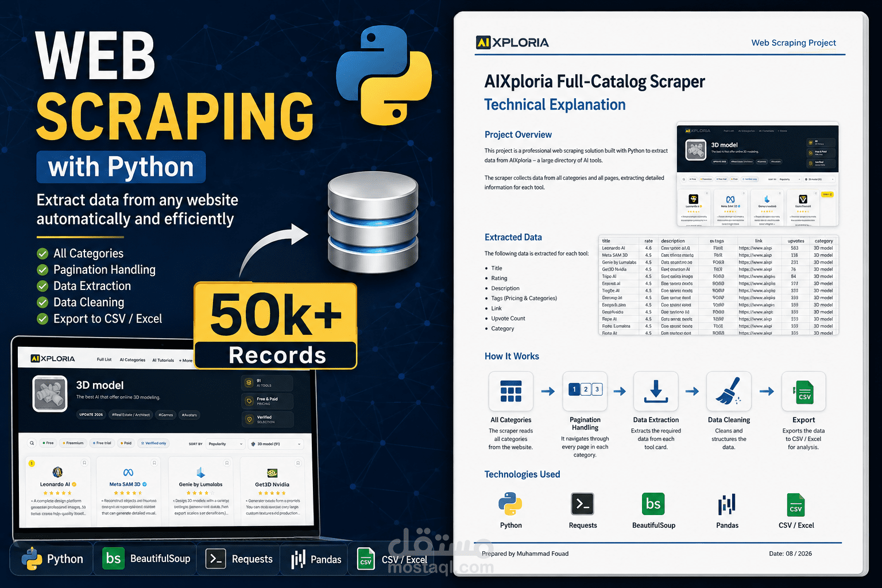This screenshot has width=882, height=588.
Task: Click the Web Scraping Project header link
Action: (794, 42)
